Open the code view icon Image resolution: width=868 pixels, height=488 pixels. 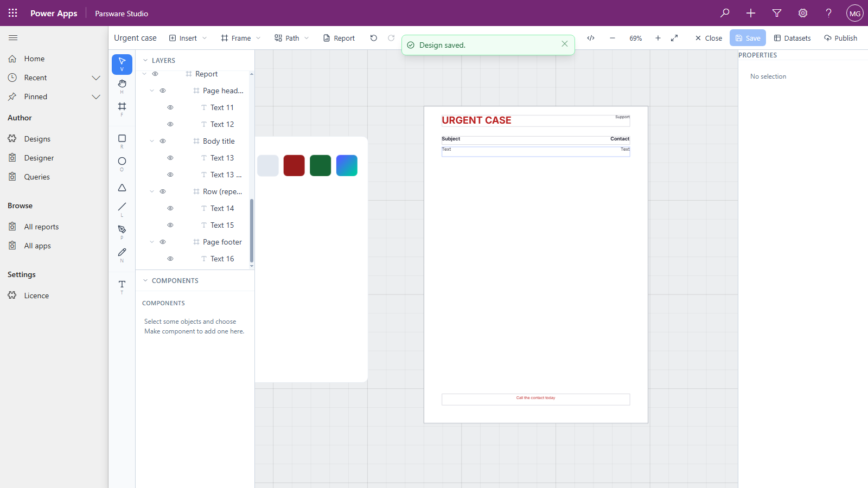(591, 38)
